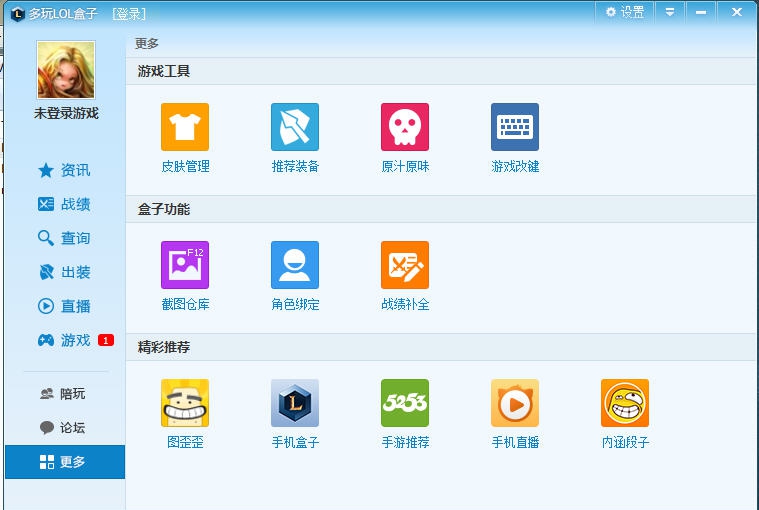Click the 多玩LOL盒子 logo icon
Image resolution: width=759 pixels, height=510 pixels.
click(x=17, y=14)
